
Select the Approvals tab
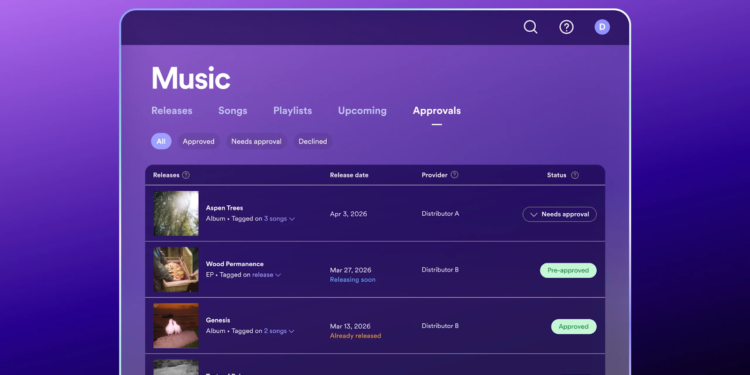437,110
